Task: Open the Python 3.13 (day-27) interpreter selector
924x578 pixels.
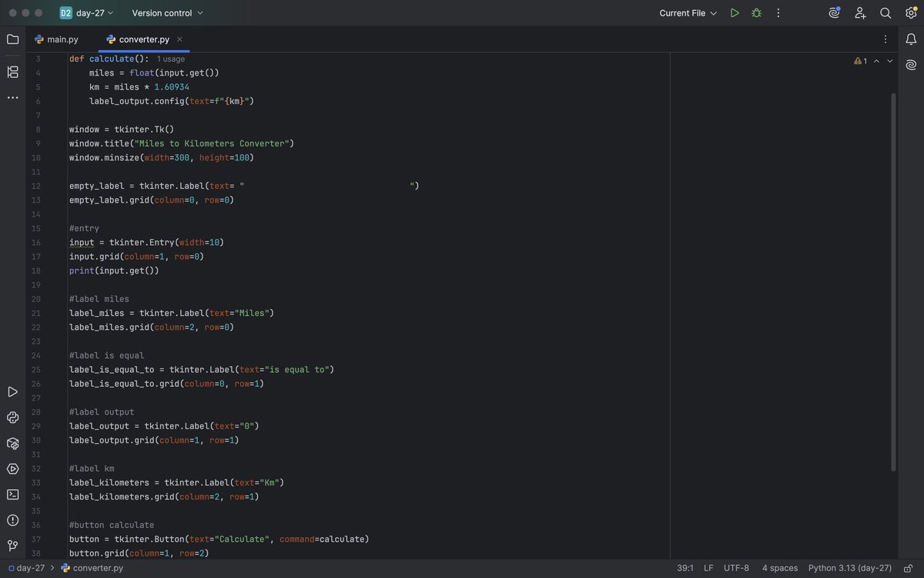Action: point(850,568)
